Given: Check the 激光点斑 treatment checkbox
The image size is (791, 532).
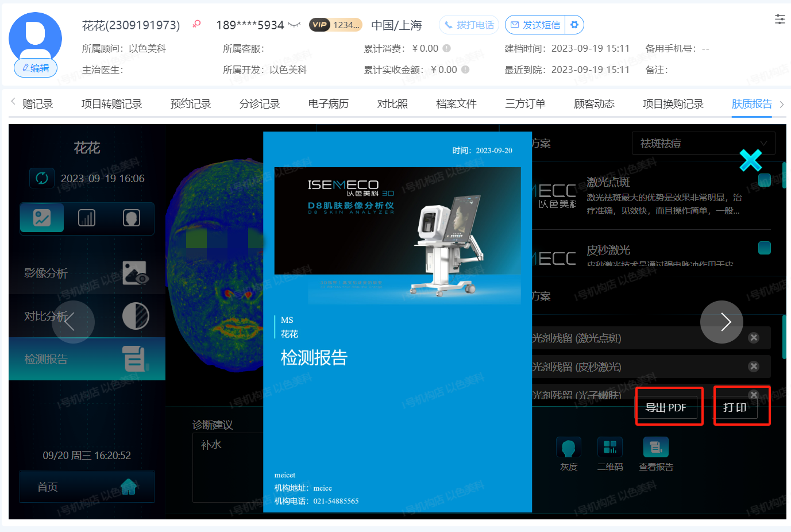Looking at the screenshot, I should (765, 180).
